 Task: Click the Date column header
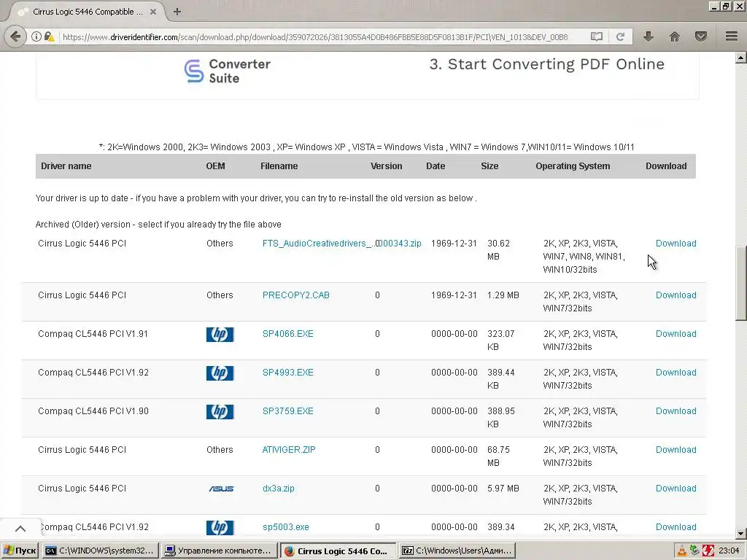(x=436, y=166)
